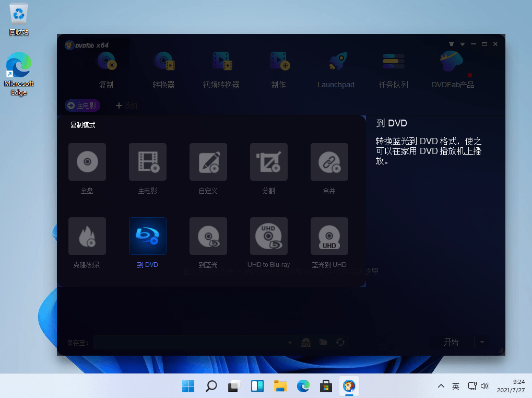Open Task View on taskbar
The image size is (532, 398).
point(234,386)
